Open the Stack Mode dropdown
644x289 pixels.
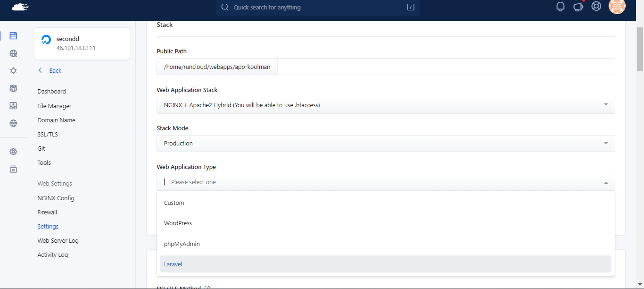(x=386, y=144)
